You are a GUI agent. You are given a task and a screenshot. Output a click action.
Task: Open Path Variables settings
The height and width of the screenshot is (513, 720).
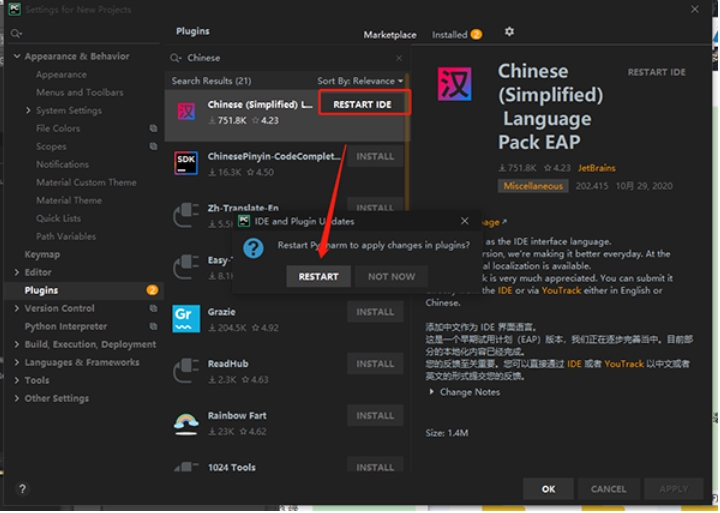[66, 236]
